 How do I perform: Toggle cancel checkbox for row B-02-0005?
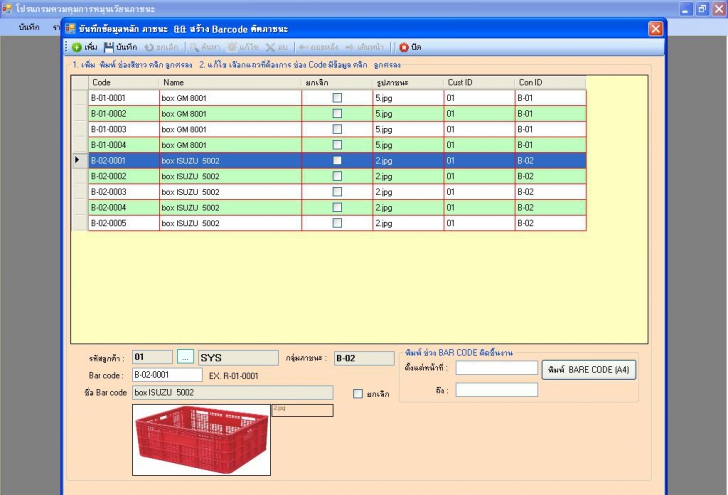click(x=337, y=223)
